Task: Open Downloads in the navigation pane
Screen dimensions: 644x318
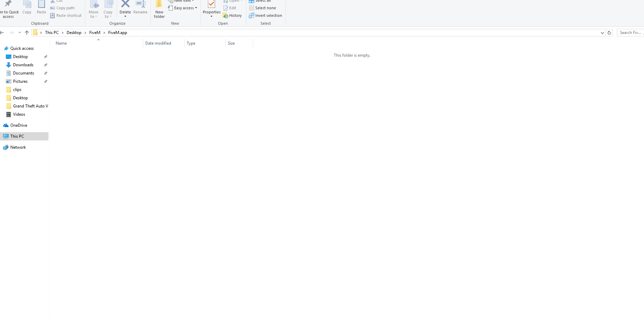Action: coord(23,65)
